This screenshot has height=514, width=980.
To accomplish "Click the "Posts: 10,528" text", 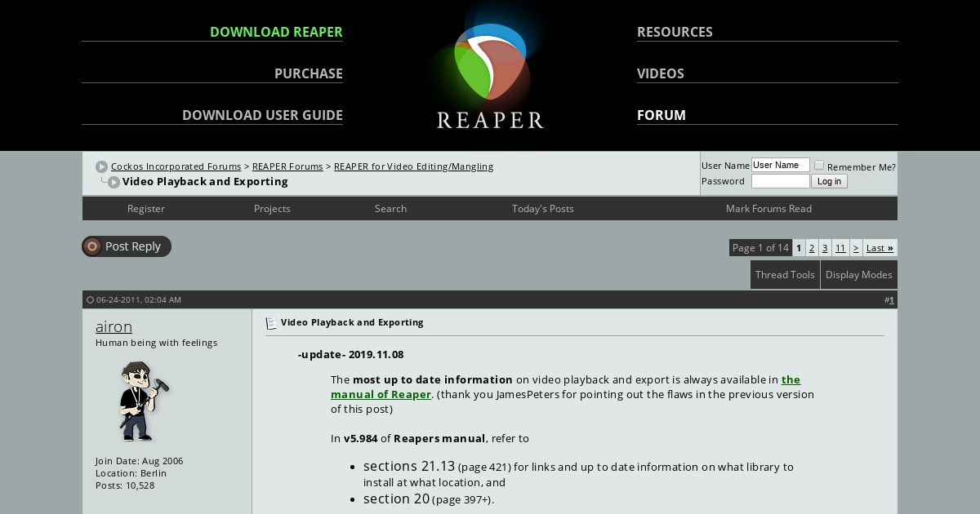I will coord(125,485).
